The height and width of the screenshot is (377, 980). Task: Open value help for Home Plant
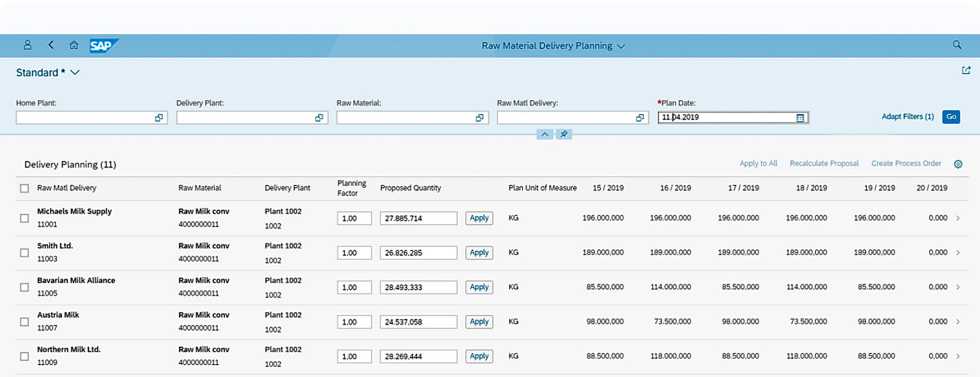159,118
